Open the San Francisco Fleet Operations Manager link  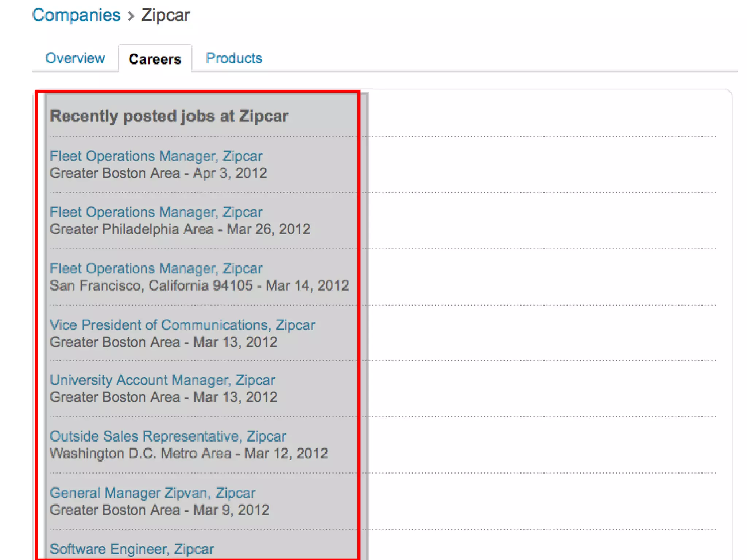[156, 269]
